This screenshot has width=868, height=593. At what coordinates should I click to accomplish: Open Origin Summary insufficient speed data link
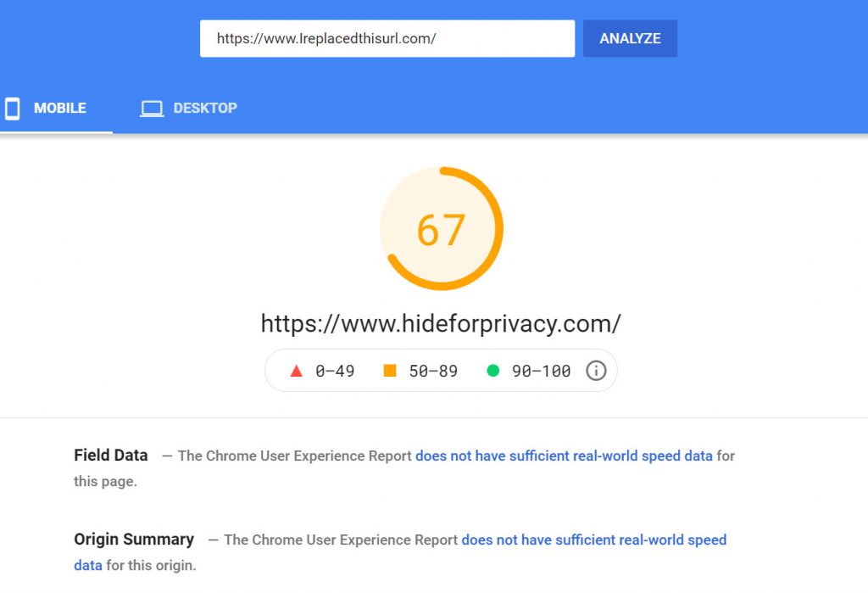[593, 540]
